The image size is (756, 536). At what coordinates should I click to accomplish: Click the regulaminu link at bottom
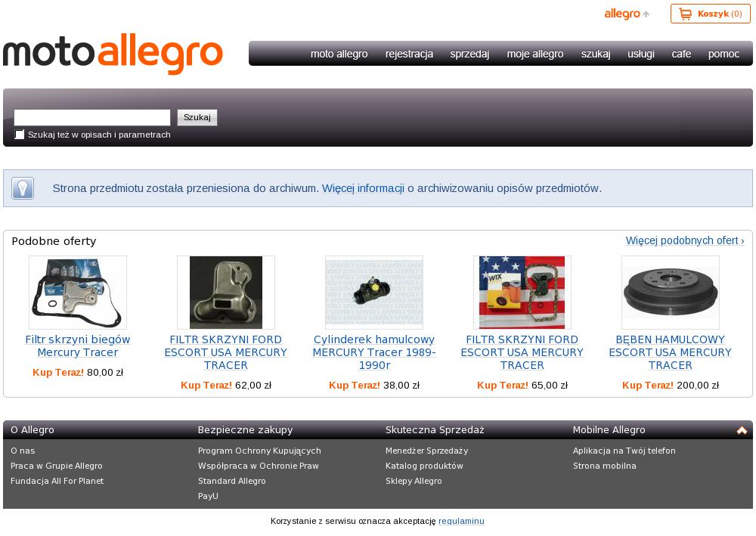[x=461, y=521]
